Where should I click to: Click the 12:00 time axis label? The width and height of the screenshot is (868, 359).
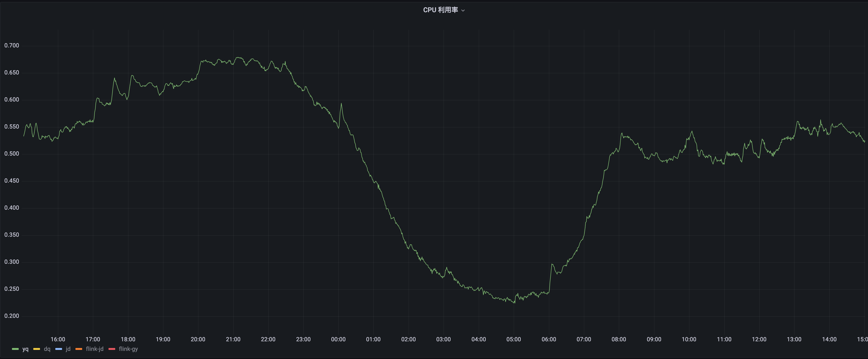(x=759, y=339)
